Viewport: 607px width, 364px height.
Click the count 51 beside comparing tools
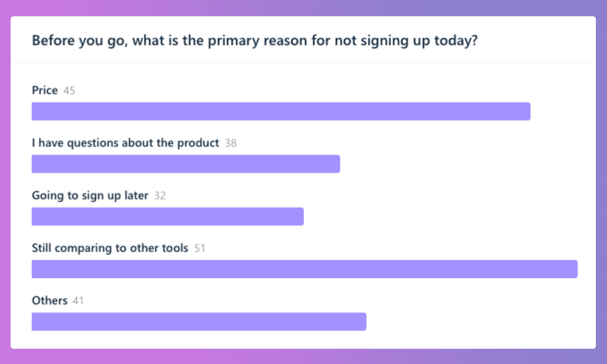pos(200,249)
